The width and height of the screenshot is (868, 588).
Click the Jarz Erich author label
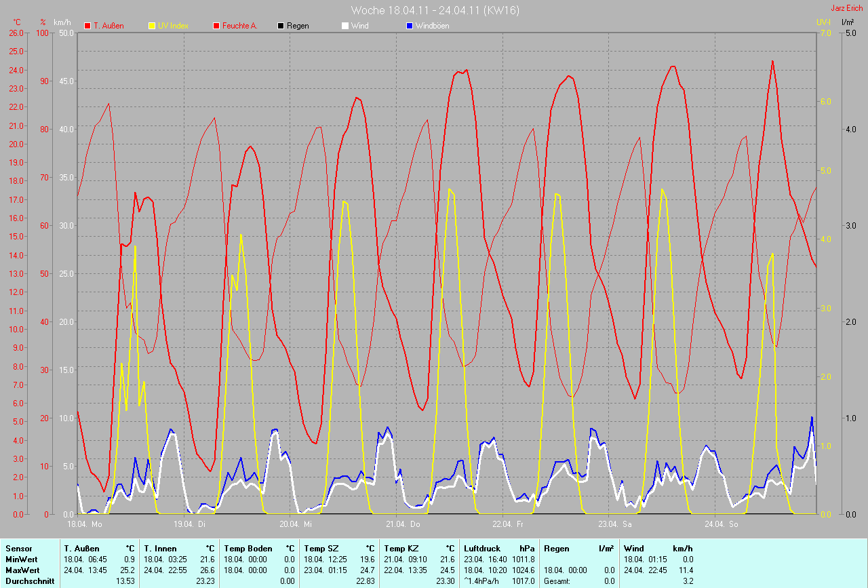pyautogui.click(x=847, y=8)
